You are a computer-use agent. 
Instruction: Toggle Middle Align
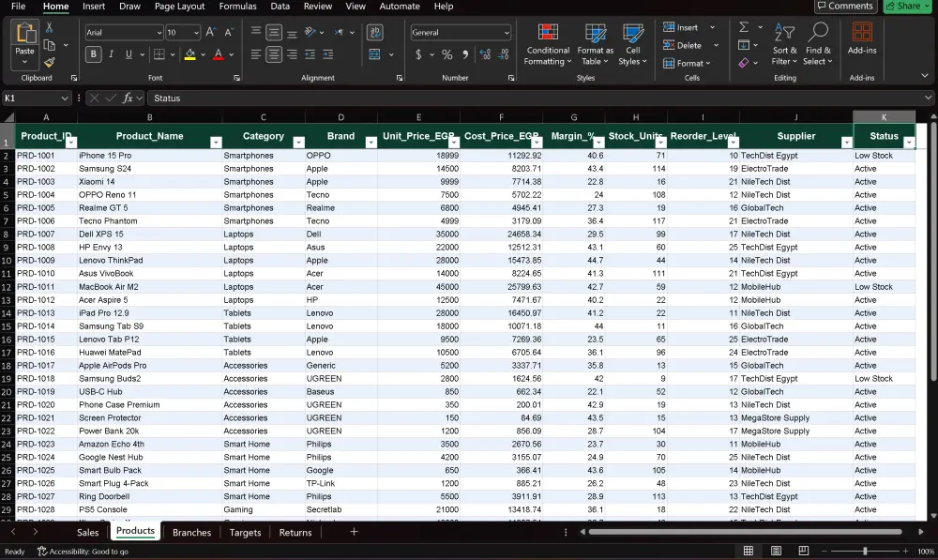tap(274, 32)
